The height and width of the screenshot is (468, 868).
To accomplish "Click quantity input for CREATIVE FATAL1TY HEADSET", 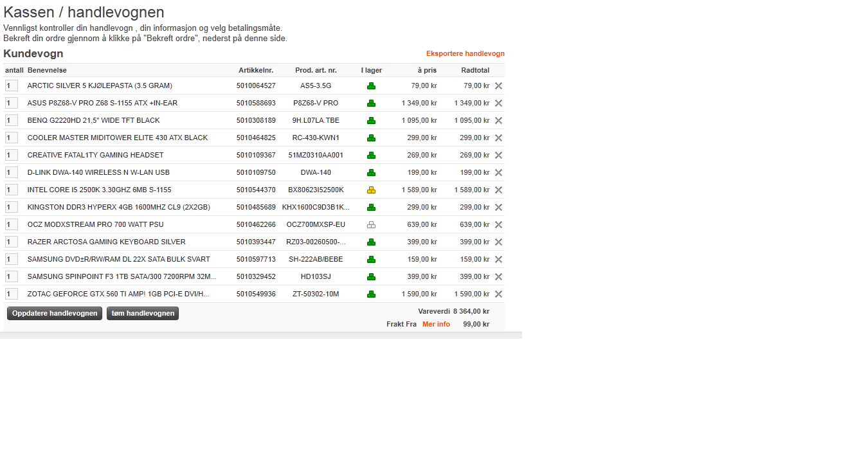I will click(12, 155).
